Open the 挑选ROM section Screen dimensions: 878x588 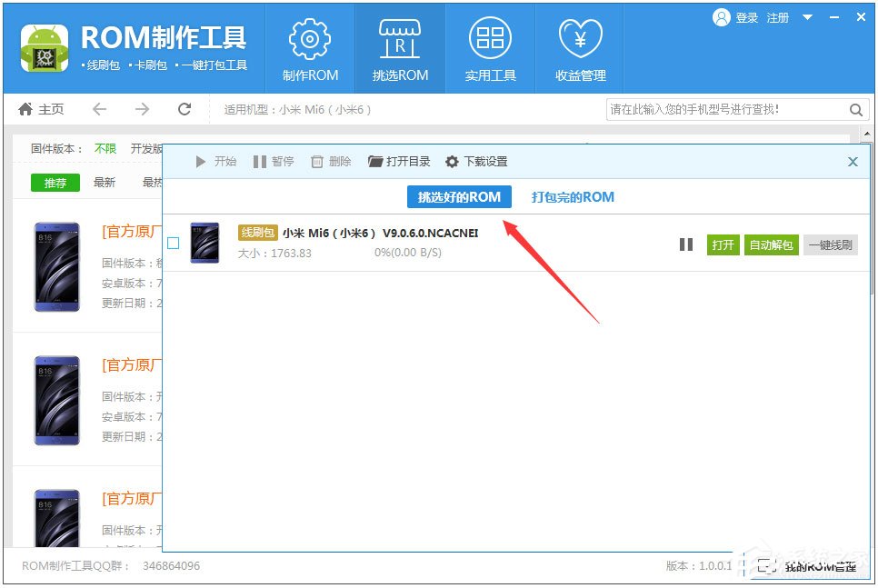400,49
